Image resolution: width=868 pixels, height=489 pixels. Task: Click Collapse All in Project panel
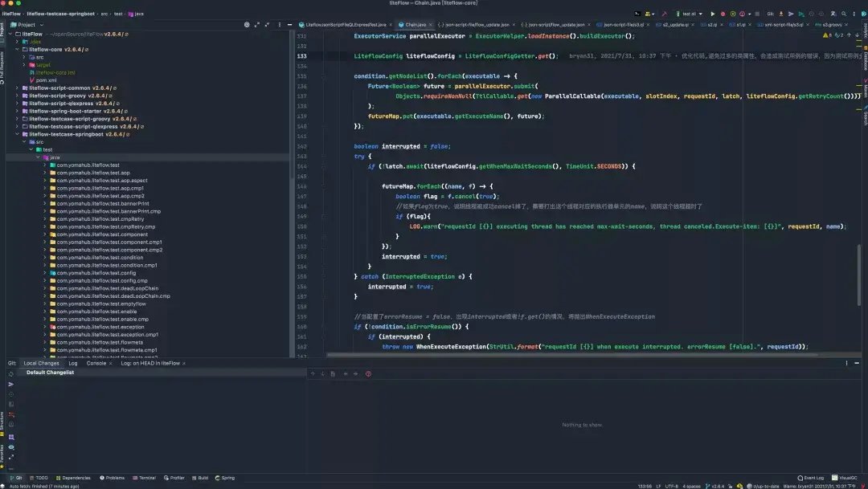click(x=268, y=24)
